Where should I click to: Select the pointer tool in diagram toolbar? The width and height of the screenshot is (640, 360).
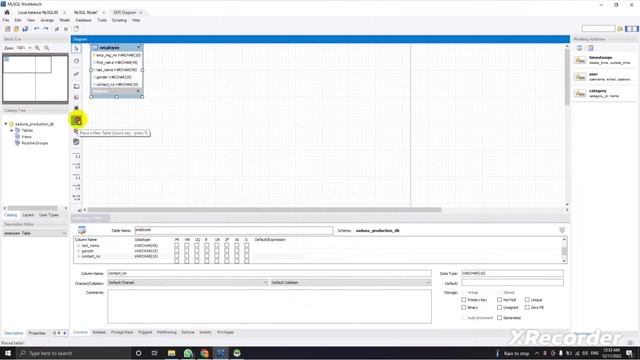76,49
